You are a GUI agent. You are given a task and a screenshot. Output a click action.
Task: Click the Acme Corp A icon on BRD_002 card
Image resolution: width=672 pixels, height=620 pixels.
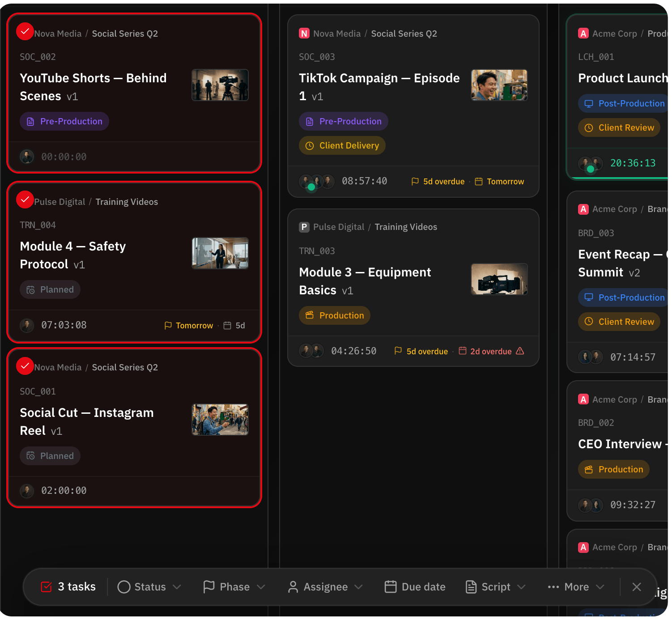tap(583, 399)
